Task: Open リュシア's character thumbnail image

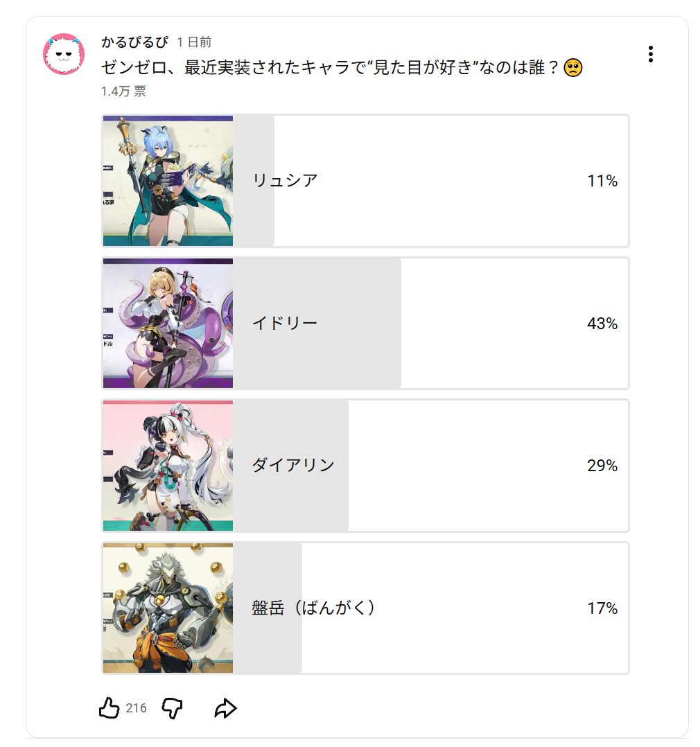Action: pyautogui.click(x=167, y=180)
